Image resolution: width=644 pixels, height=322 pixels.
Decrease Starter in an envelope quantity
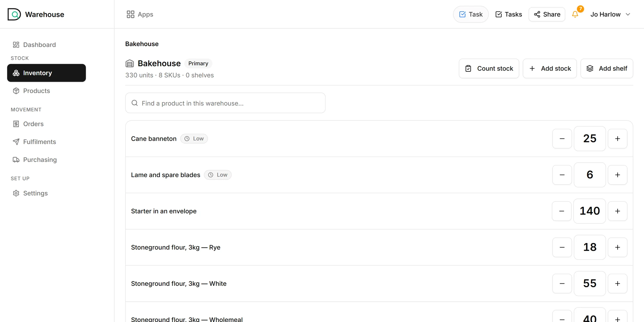click(x=562, y=211)
